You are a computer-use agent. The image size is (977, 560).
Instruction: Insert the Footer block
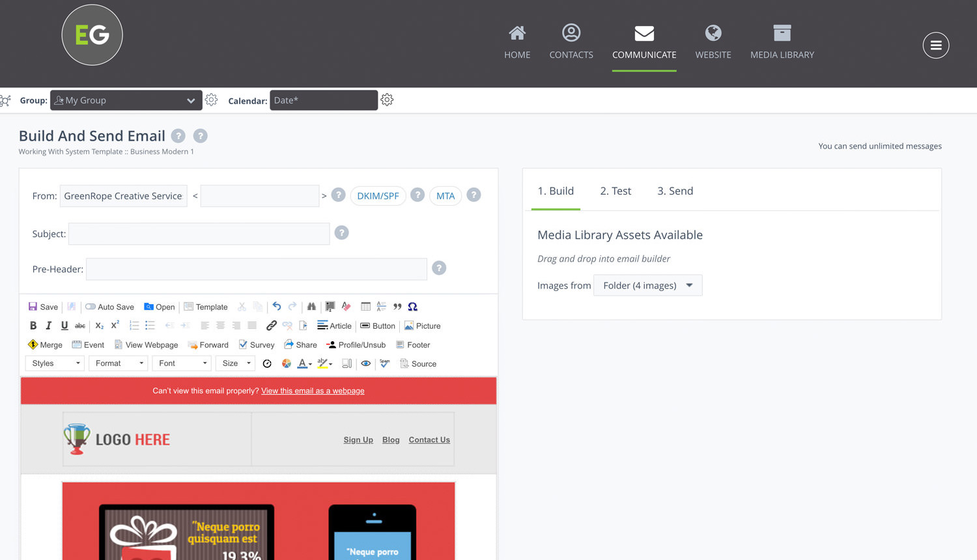[413, 344]
